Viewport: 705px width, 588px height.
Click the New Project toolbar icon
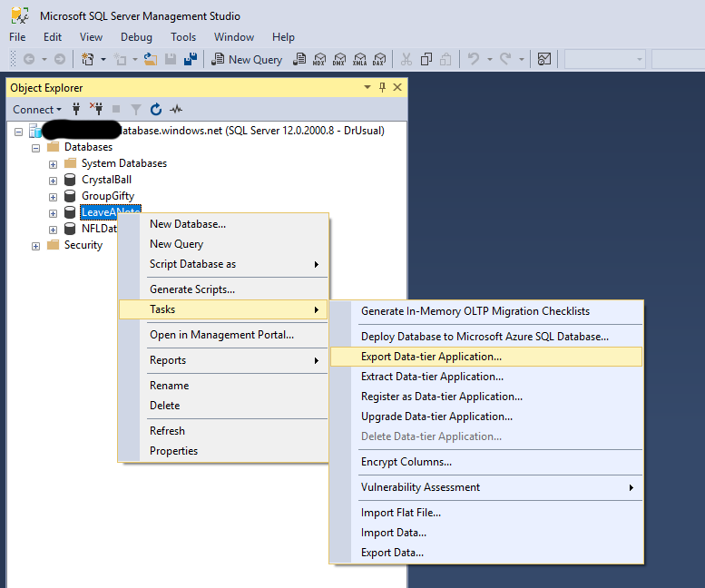(x=87, y=59)
